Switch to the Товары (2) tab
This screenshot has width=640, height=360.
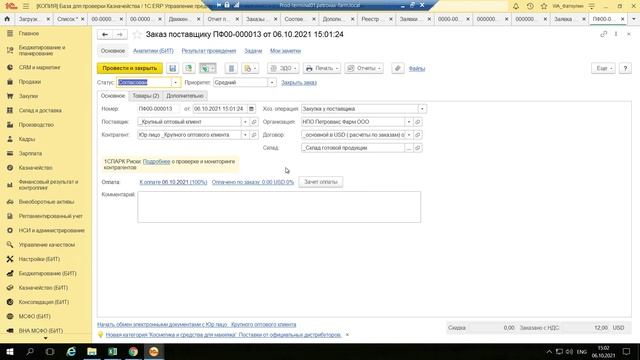pyautogui.click(x=146, y=96)
